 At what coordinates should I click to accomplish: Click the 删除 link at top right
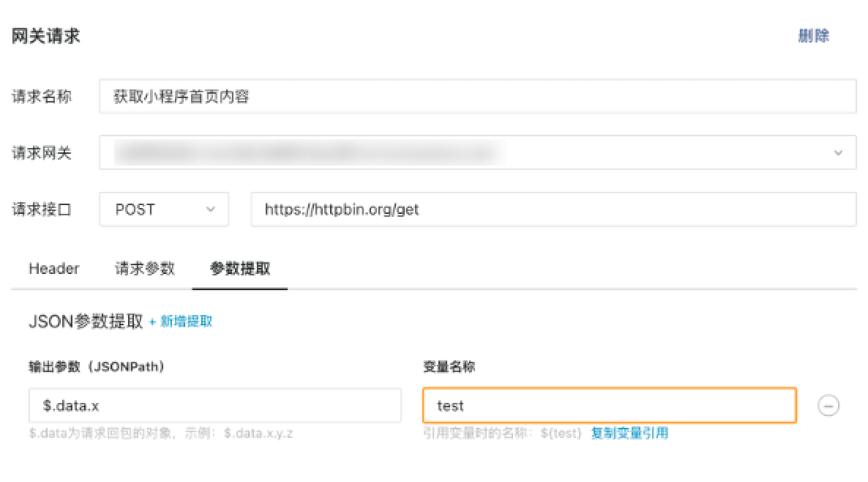click(813, 36)
